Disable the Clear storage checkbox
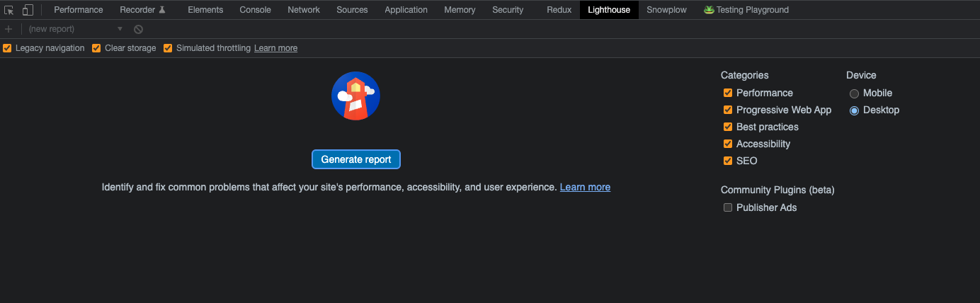This screenshot has height=303, width=980. [96, 48]
